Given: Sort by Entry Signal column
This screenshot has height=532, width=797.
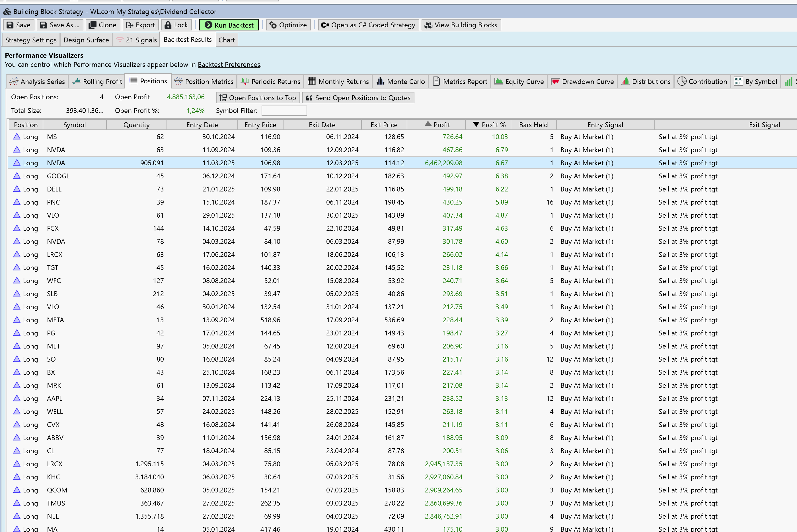Looking at the screenshot, I should [605, 125].
